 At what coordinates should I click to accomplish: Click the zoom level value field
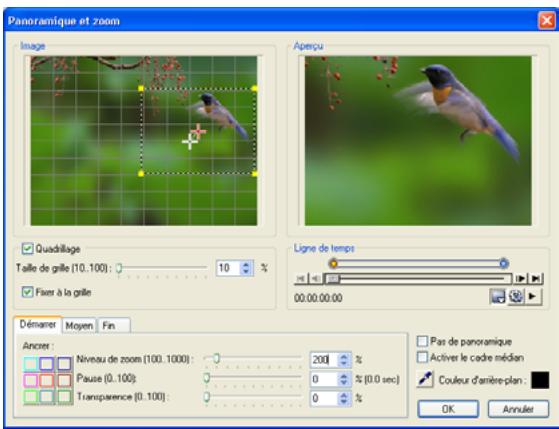[x=324, y=359]
